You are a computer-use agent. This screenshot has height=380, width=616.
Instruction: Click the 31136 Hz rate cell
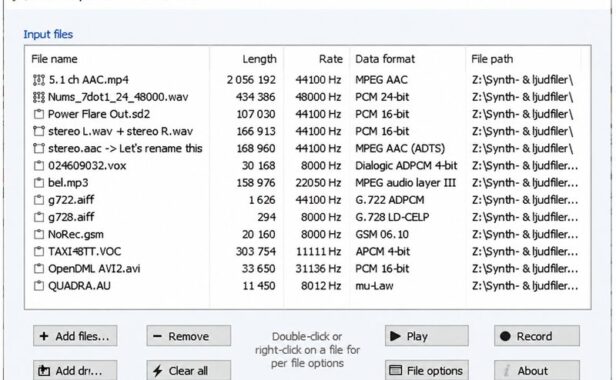(x=318, y=269)
